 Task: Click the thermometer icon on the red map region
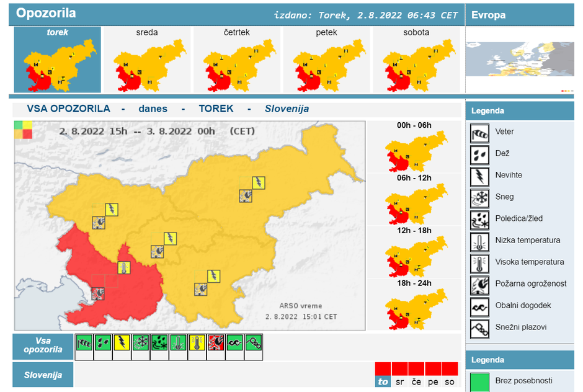[125, 269]
